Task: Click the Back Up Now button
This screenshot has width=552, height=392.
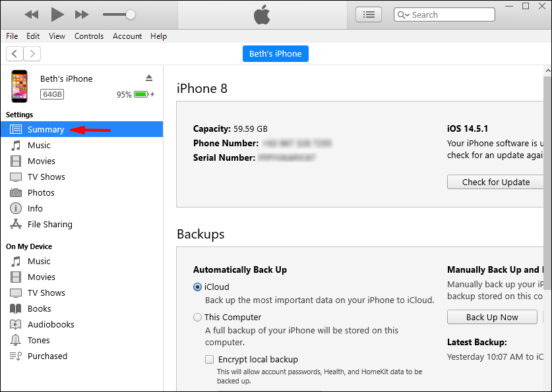Action: click(x=492, y=317)
